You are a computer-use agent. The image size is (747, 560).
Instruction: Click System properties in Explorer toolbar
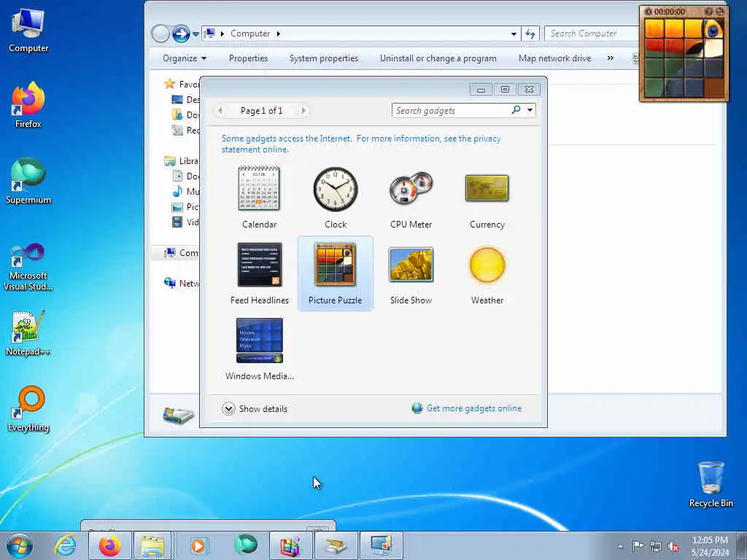click(x=324, y=58)
